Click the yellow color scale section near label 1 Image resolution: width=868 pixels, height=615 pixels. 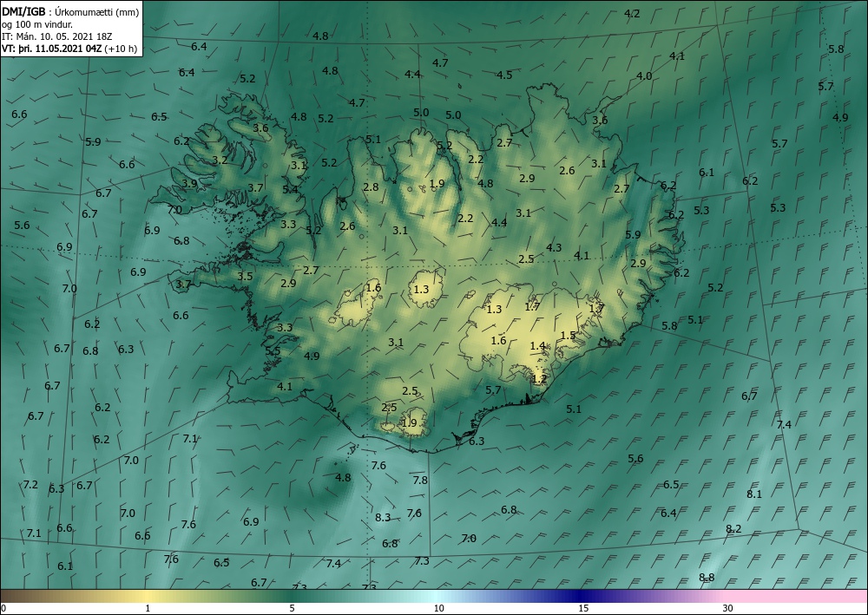tap(148, 596)
